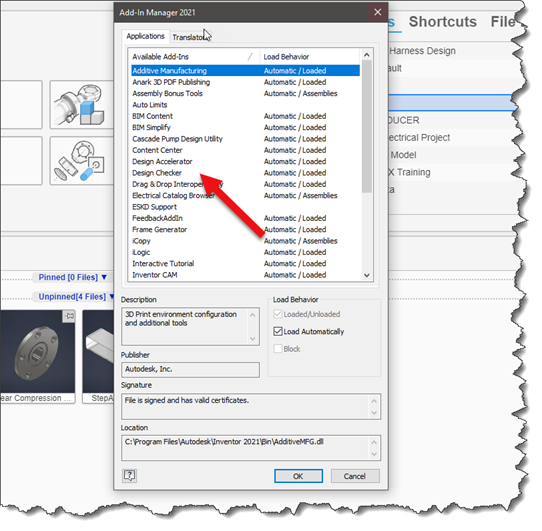Select the Interactive Tutorial add-in
Screen dimensions: 542x531
(245, 263)
